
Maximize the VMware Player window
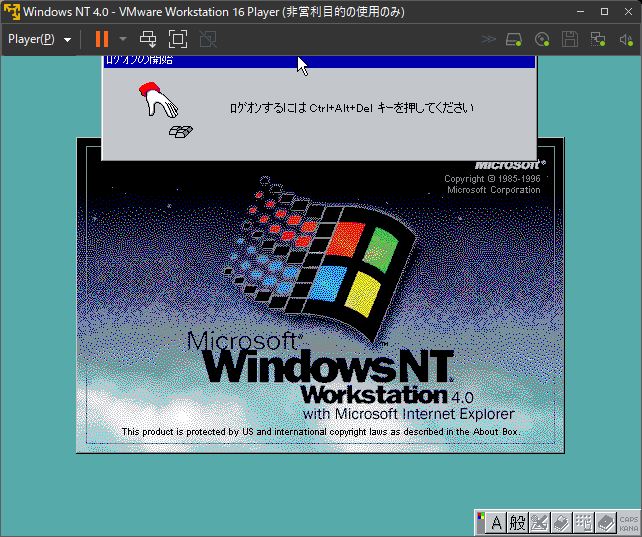click(x=604, y=11)
